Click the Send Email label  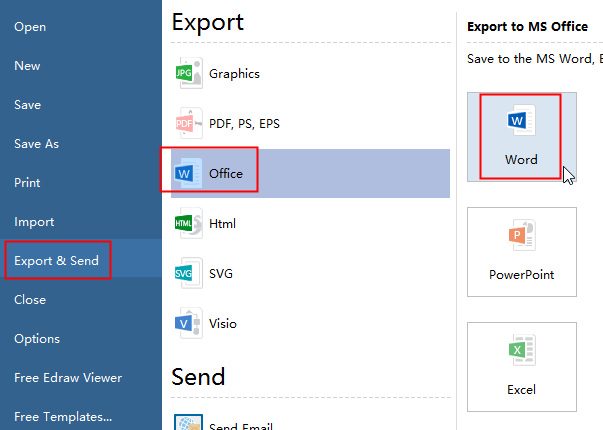[x=241, y=426]
